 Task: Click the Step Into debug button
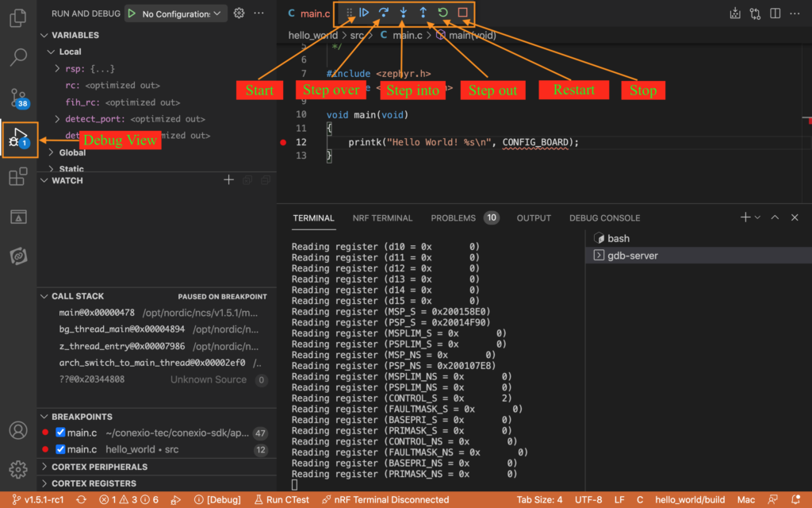coord(404,13)
